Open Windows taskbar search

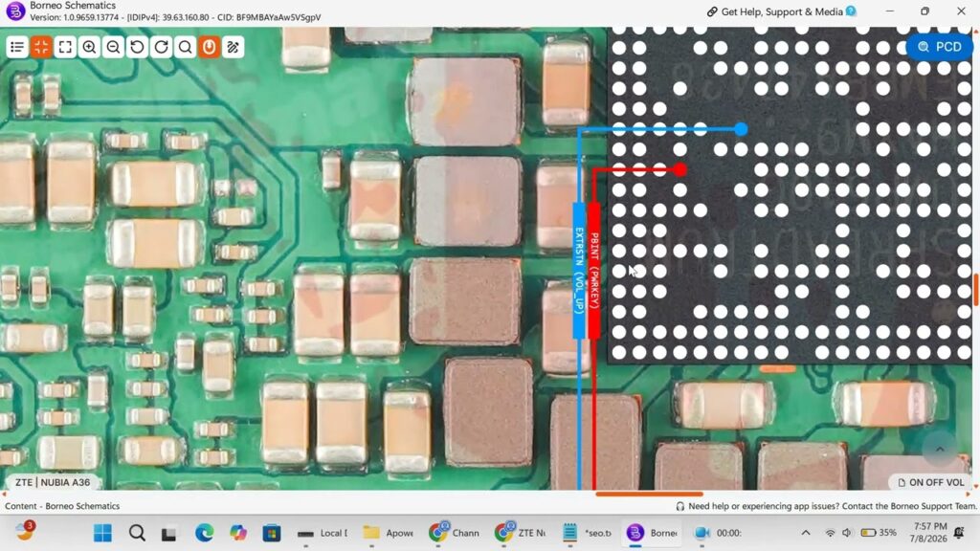(x=137, y=533)
